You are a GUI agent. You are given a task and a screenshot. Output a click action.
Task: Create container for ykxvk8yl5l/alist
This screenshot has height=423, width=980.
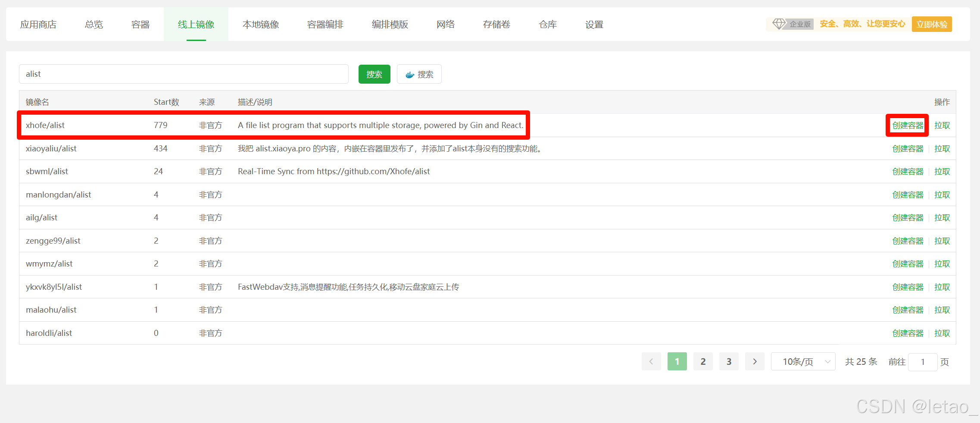click(x=908, y=287)
